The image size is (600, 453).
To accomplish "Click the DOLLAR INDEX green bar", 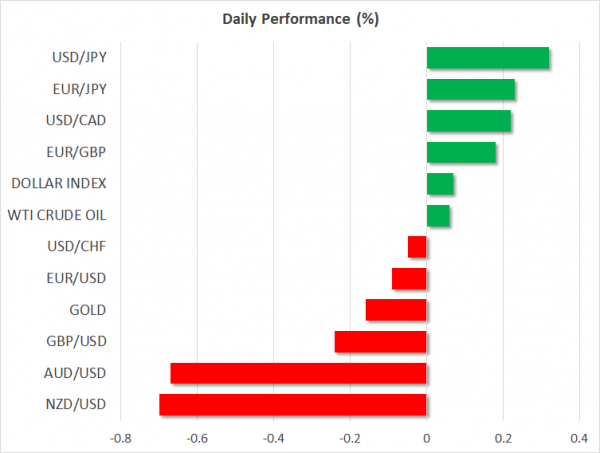I will coord(440,184).
